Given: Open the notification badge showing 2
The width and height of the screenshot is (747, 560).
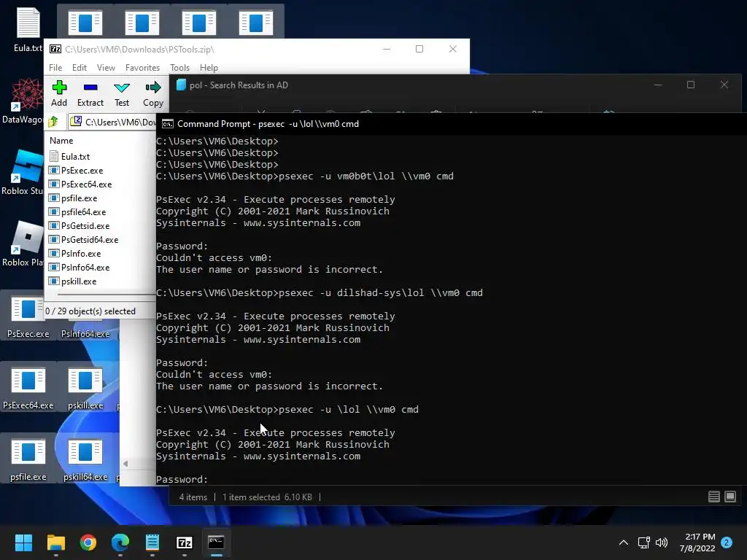Looking at the screenshot, I should 727,542.
